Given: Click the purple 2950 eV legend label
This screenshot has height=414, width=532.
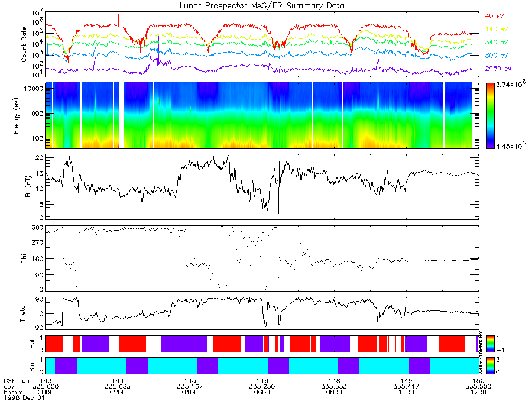Looking at the screenshot, I should coord(498,69).
